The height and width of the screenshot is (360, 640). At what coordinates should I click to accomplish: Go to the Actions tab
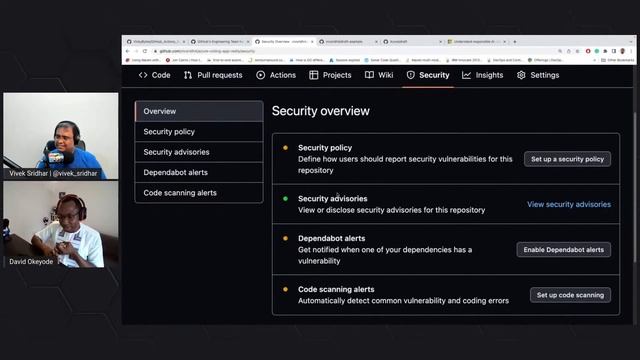point(276,75)
